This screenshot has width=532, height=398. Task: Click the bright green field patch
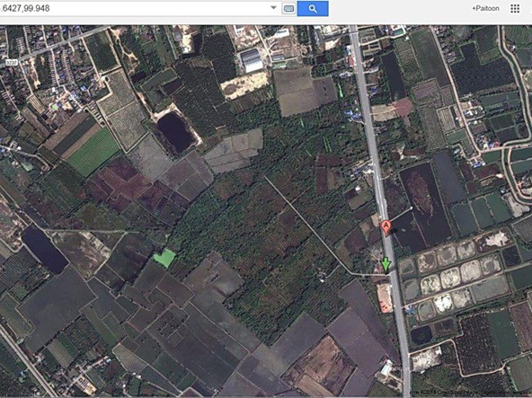coord(164,258)
